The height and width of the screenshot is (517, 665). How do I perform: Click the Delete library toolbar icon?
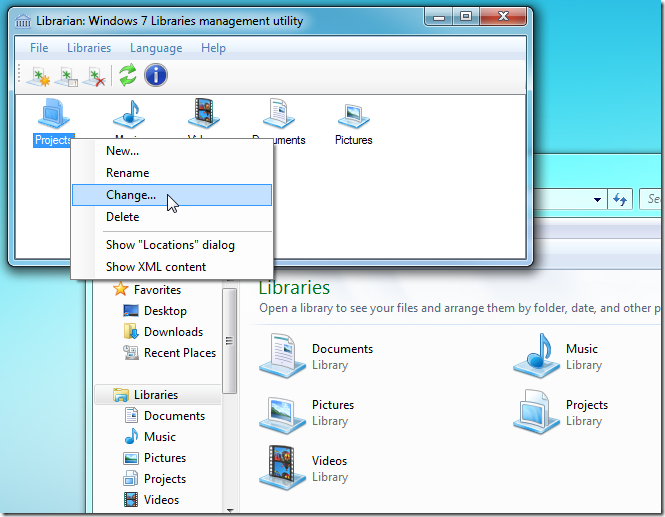pos(94,76)
